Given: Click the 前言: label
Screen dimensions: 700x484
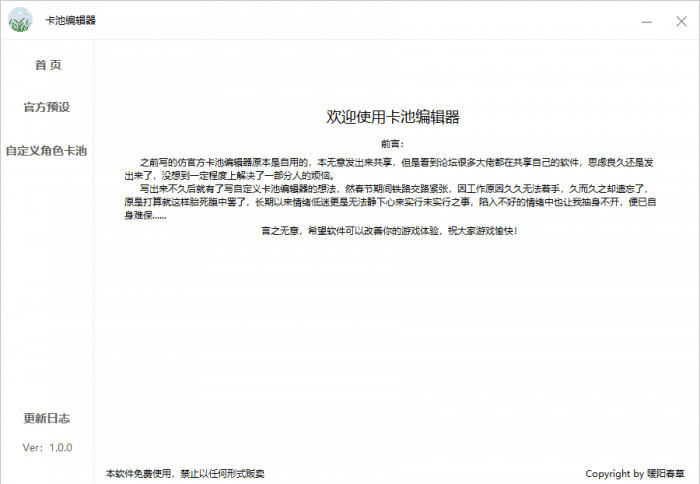Looking at the screenshot, I should pyautogui.click(x=392, y=144).
